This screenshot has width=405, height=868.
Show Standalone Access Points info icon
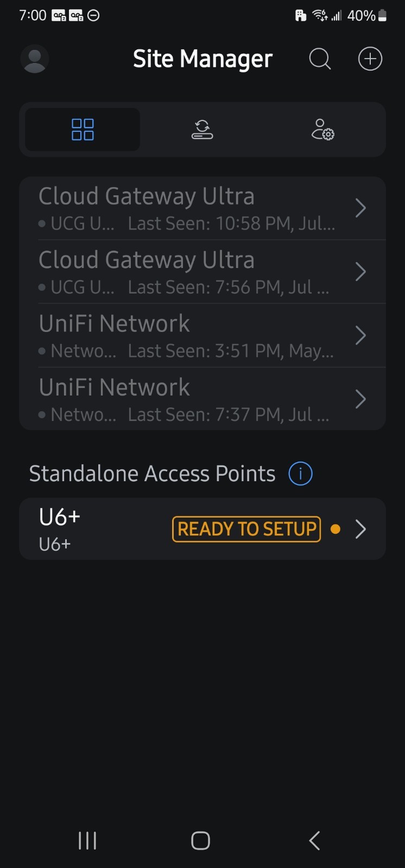pos(300,474)
